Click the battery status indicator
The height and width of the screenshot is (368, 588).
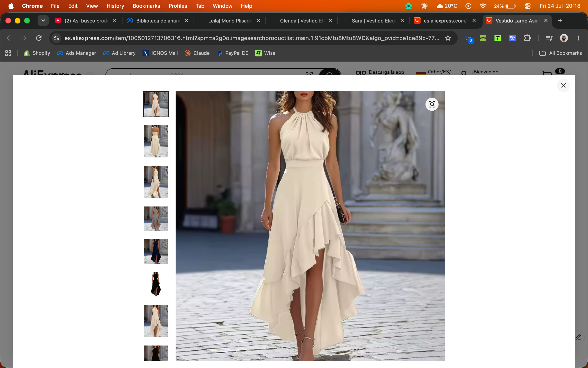coord(505,6)
